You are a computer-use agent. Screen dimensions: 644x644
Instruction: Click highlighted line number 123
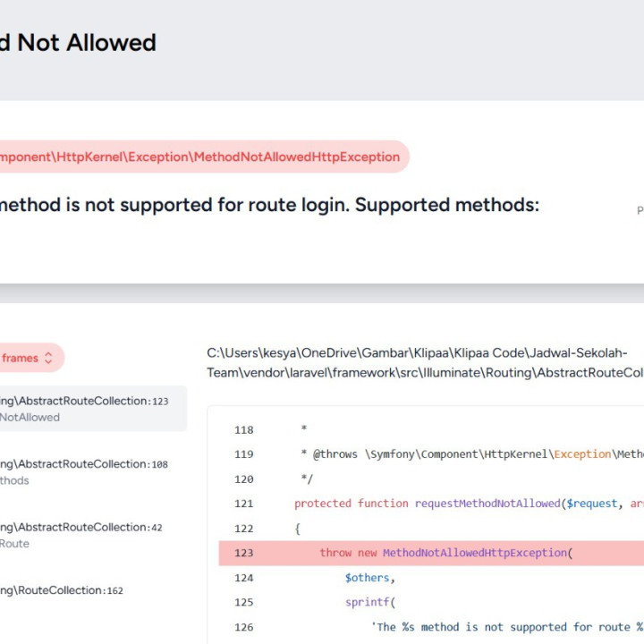[x=243, y=553]
